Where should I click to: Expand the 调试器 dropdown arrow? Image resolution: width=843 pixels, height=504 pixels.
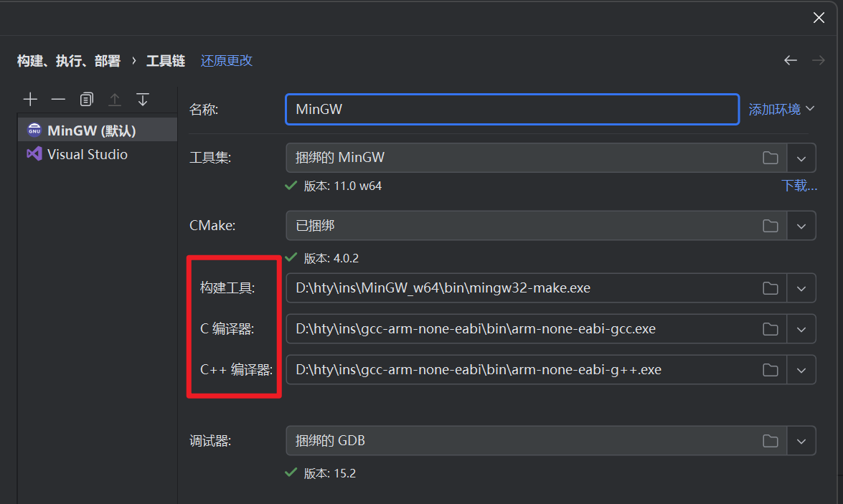point(801,441)
